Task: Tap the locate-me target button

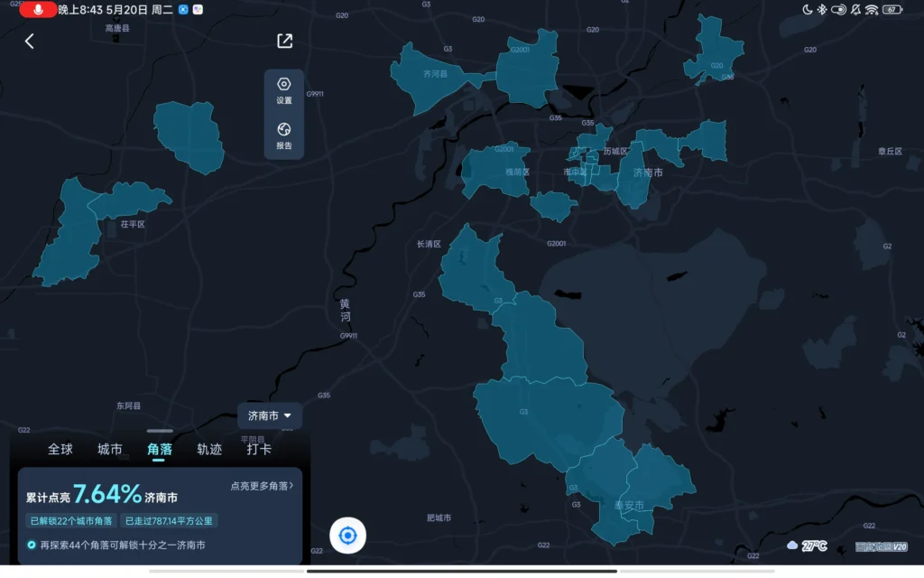Action: (x=347, y=536)
